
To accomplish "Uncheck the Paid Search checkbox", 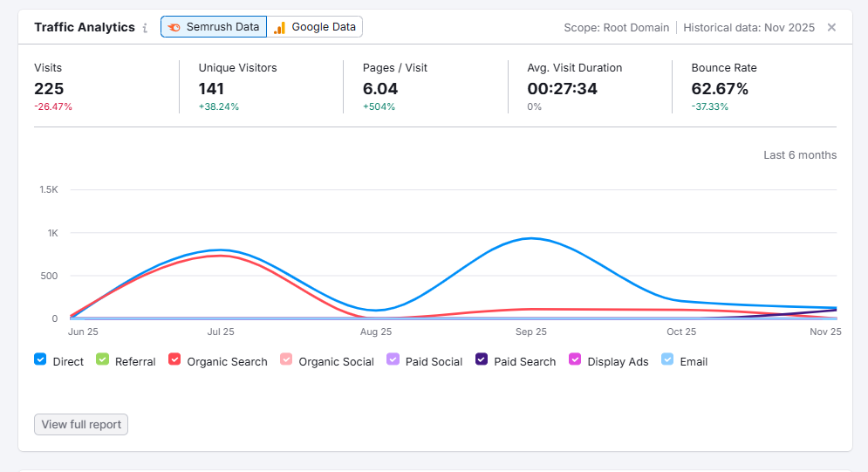I will pyautogui.click(x=482, y=359).
